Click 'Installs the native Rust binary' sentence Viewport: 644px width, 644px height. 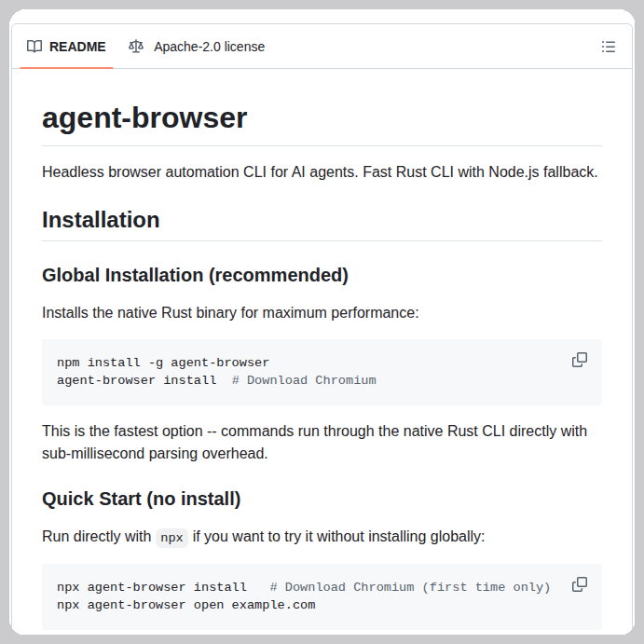(x=230, y=313)
